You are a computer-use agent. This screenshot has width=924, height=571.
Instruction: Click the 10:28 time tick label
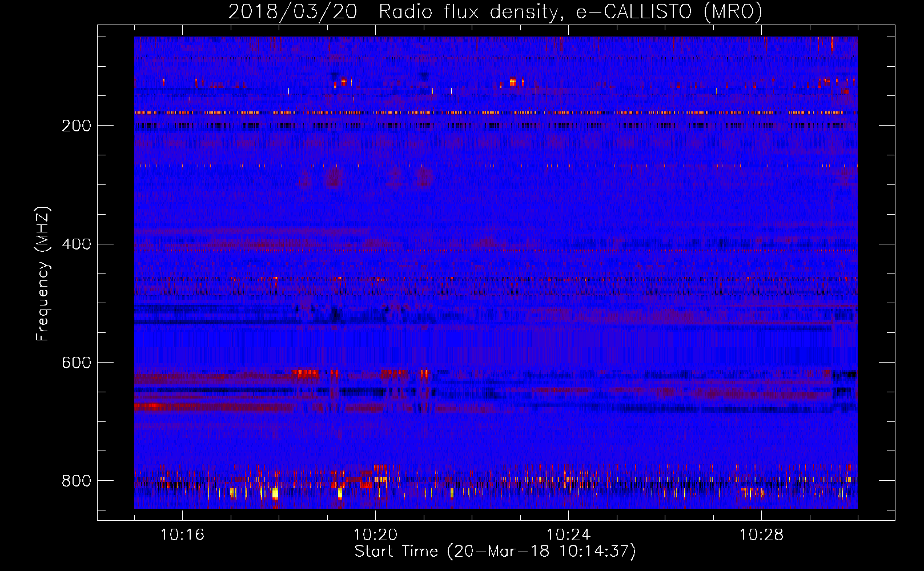click(761, 535)
